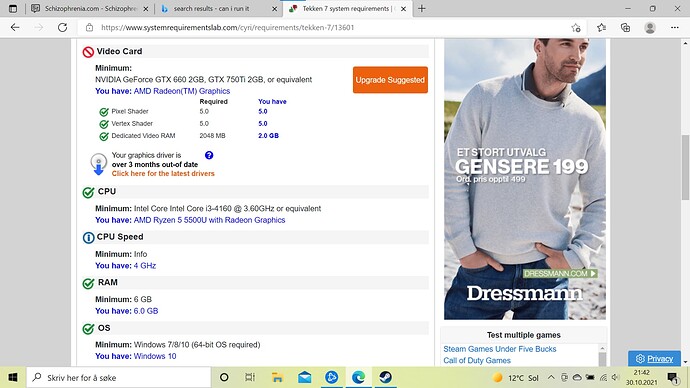Switch to the Schizophrenia.com tab
Viewport: 690px width, 388px height.
[90, 8]
